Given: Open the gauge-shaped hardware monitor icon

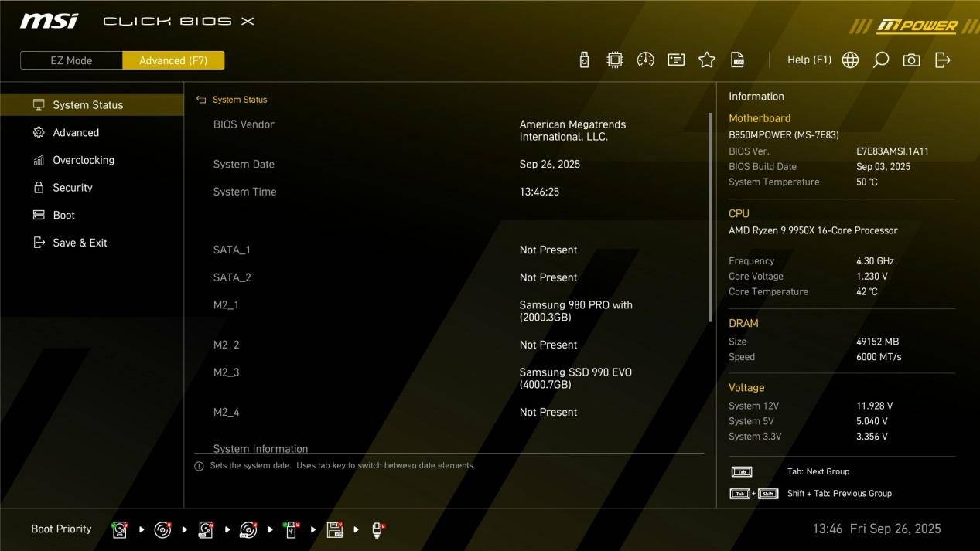Looking at the screenshot, I should click(645, 60).
